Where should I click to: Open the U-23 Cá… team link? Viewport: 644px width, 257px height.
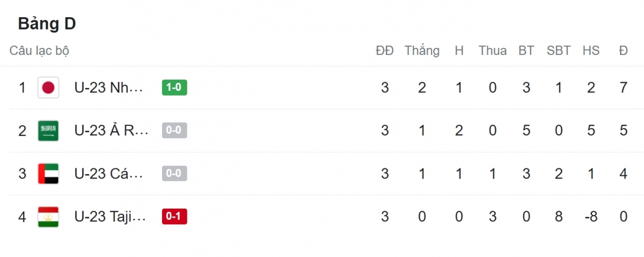tap(109, 174)
